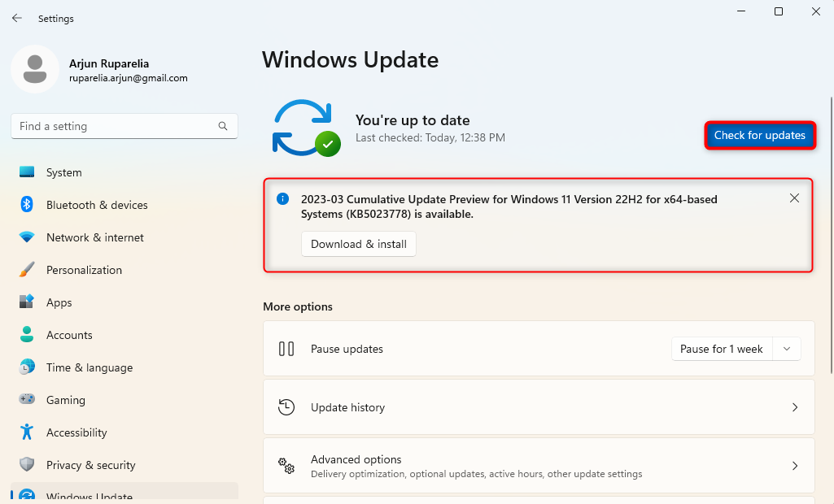Click the user profile avatar

pyautogui.click(x=35, y=69)
